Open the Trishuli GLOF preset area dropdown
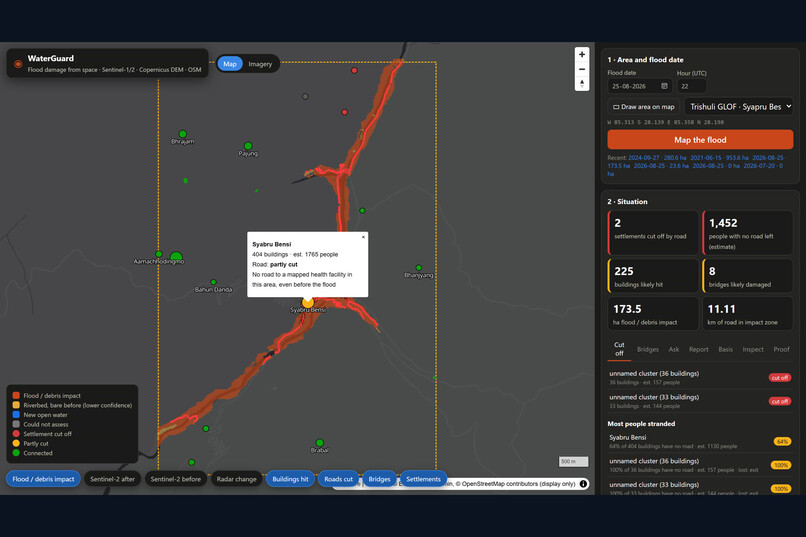This screenshot has height=537, width=806. point(739,107)
